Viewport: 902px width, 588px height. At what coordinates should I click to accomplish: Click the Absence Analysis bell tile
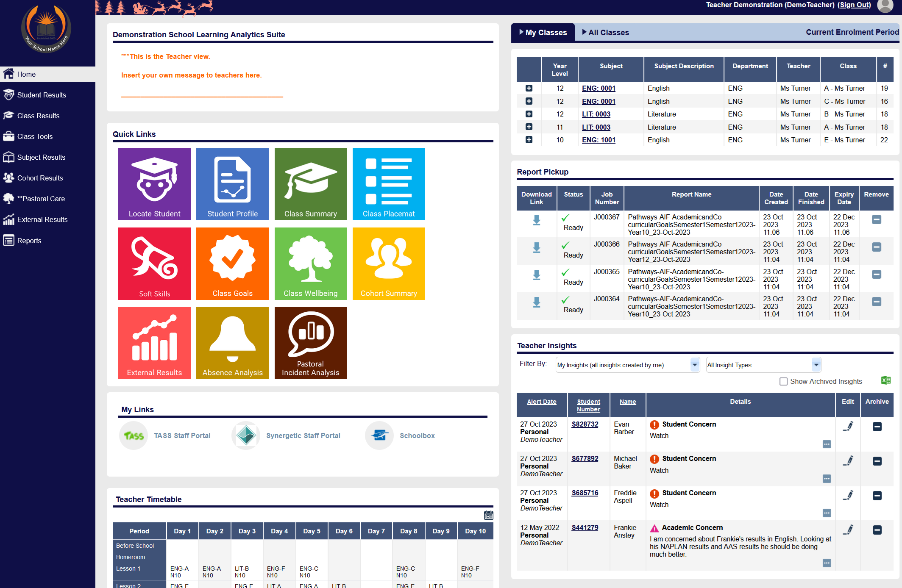pyautogui.click(x=232, y=343)
